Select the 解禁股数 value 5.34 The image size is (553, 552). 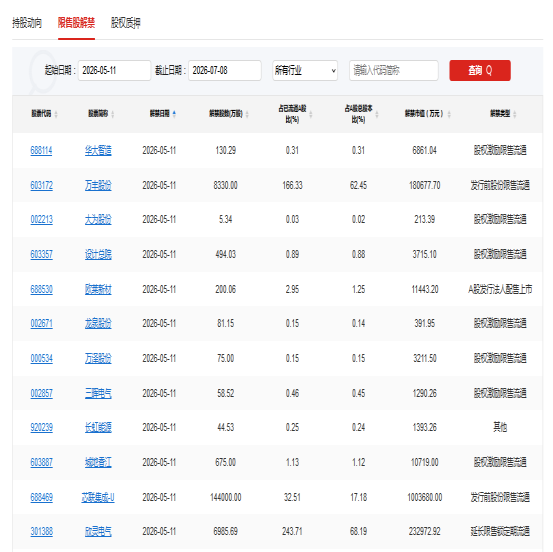[226, 219]
